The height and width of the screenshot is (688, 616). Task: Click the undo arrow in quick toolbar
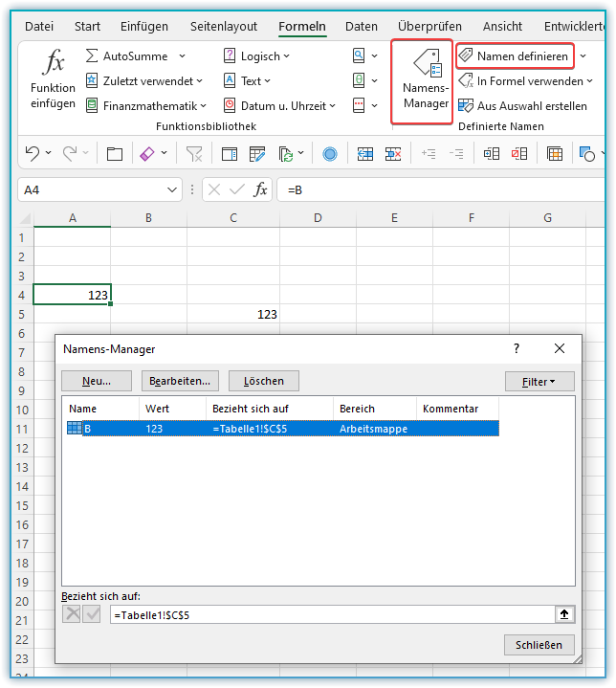pyautogui.click(x=33, y=153)
